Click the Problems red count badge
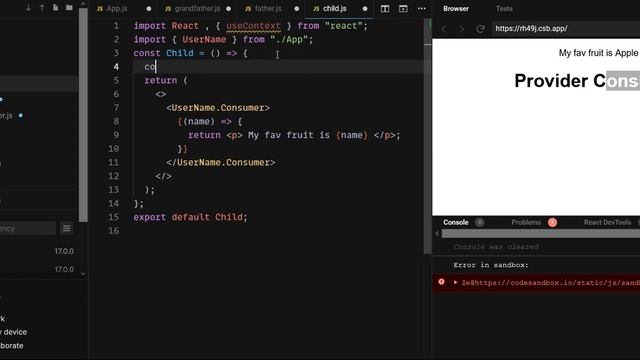Image resolution: width=640 pixels, height=360 pixels. [552, 222]
